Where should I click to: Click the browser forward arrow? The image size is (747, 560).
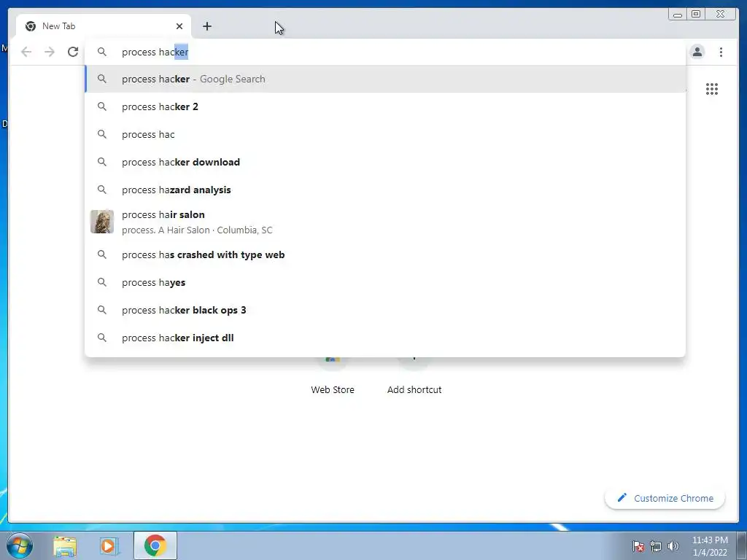coord(50,52)
